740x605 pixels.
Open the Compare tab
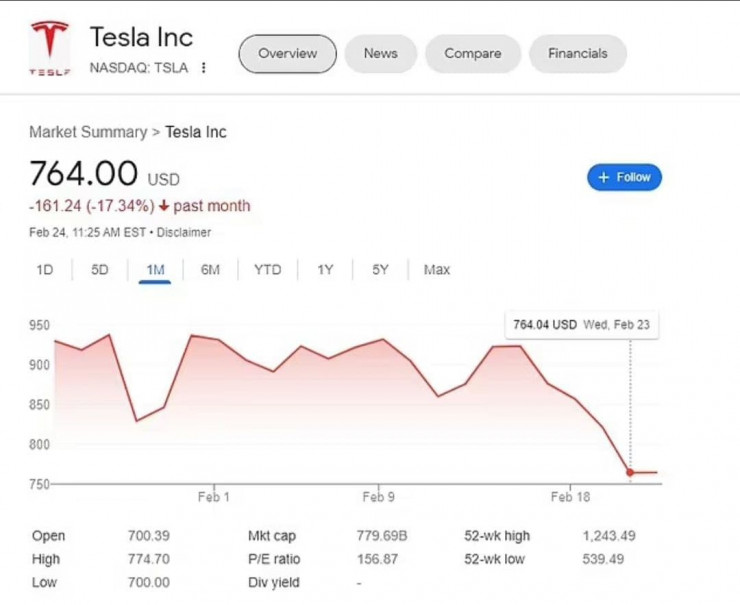[473, 54]
